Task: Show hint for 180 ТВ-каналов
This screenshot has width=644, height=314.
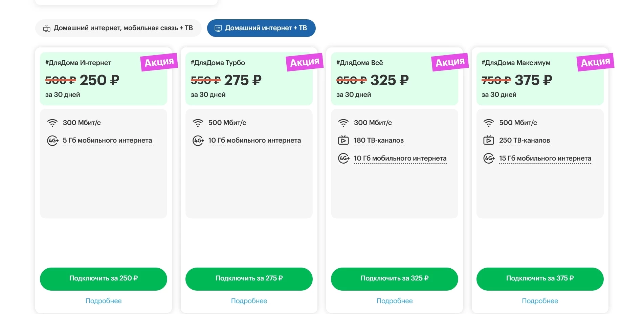Action: click(379, 141)
